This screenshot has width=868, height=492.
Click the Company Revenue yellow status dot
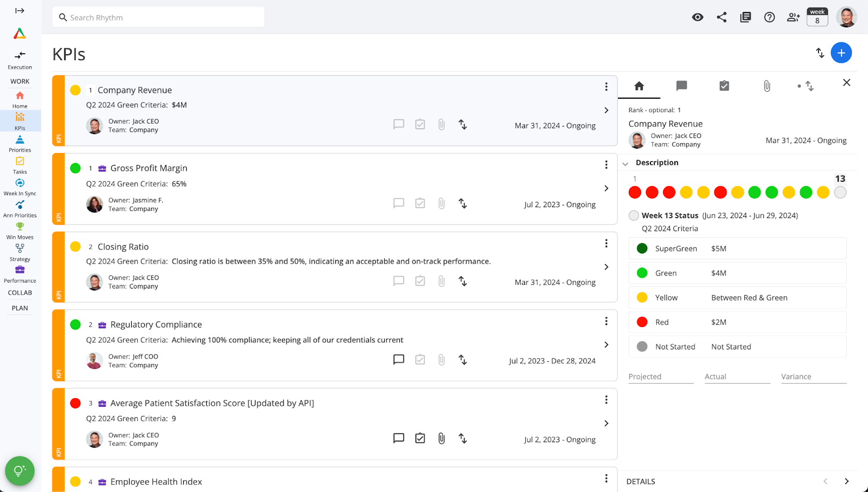(75, 90)
